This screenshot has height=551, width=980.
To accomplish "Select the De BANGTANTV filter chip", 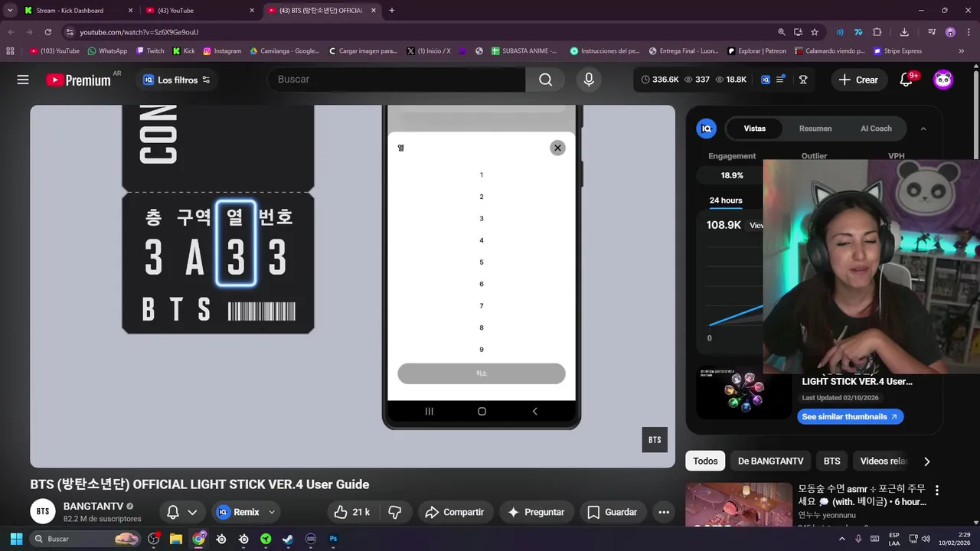I will 770,461.
